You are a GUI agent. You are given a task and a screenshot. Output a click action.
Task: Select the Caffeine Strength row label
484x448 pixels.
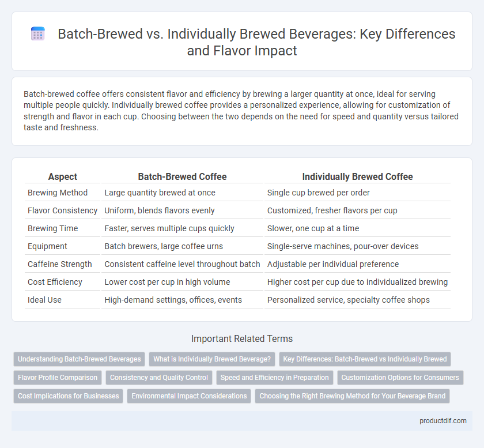click(60, 265)
